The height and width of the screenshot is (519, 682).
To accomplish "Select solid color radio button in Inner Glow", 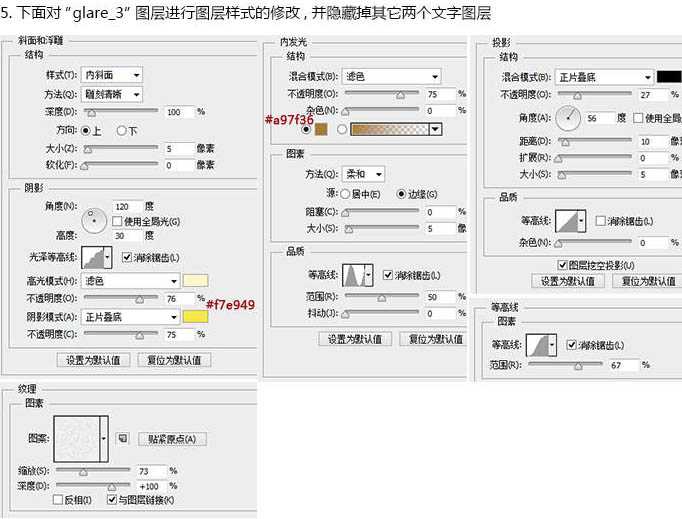I will click(306, 130).
